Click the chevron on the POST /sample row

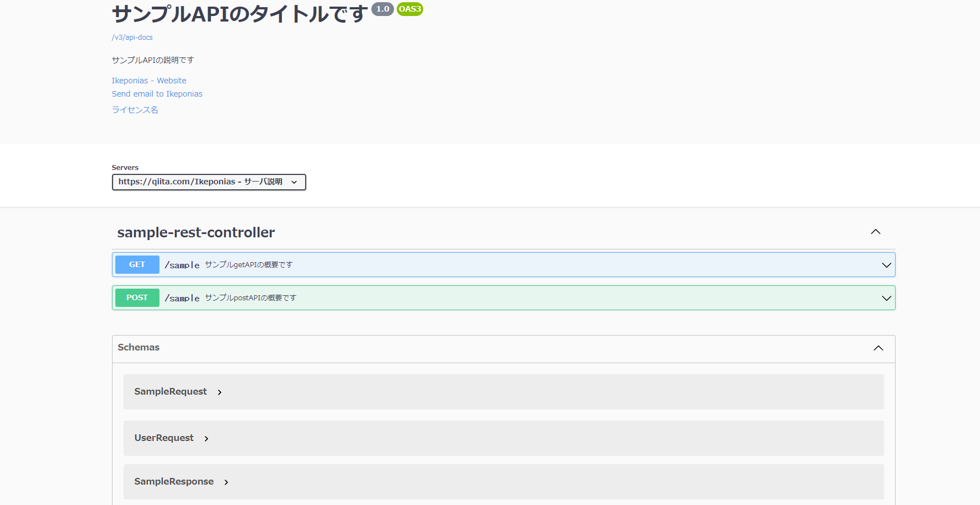(x=886, y=298)
